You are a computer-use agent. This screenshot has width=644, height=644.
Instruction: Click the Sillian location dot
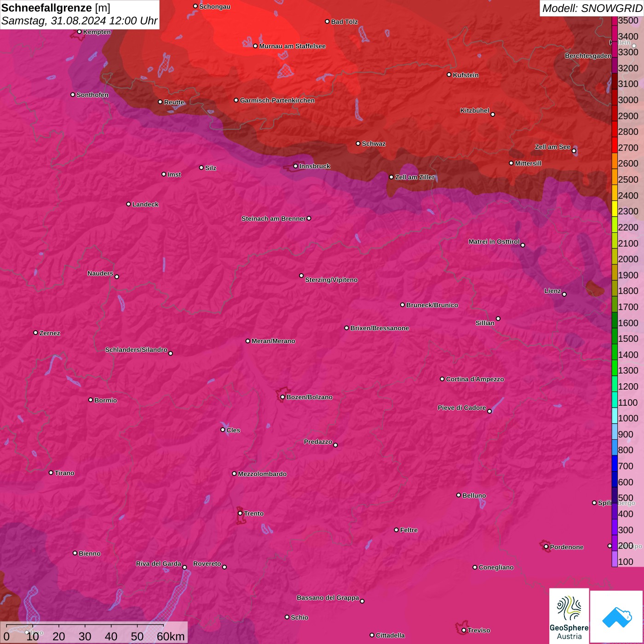498,318
